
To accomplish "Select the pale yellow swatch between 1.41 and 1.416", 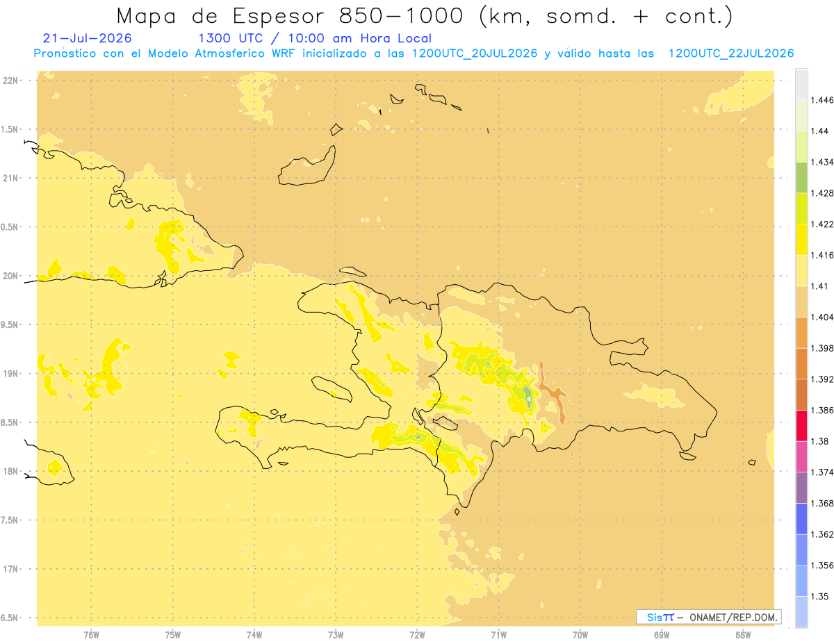I will tap(801, 271).
